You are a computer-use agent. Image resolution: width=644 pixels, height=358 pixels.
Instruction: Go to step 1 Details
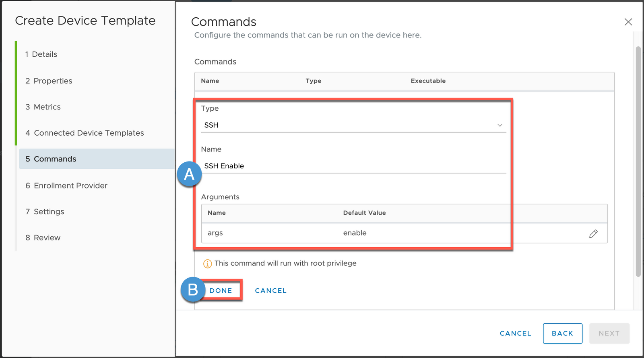point(41,54)
